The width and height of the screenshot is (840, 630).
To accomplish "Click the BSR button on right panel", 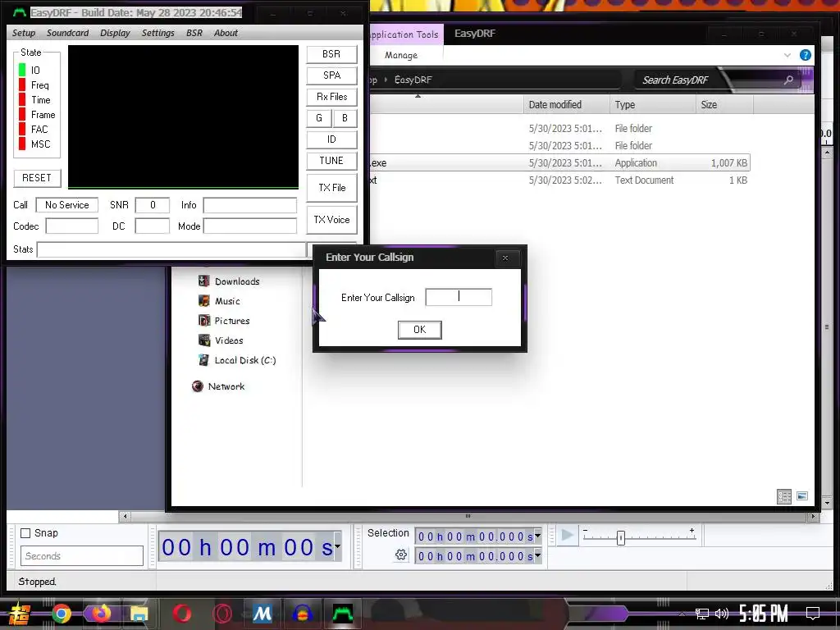I will click(x=331, y=54).
